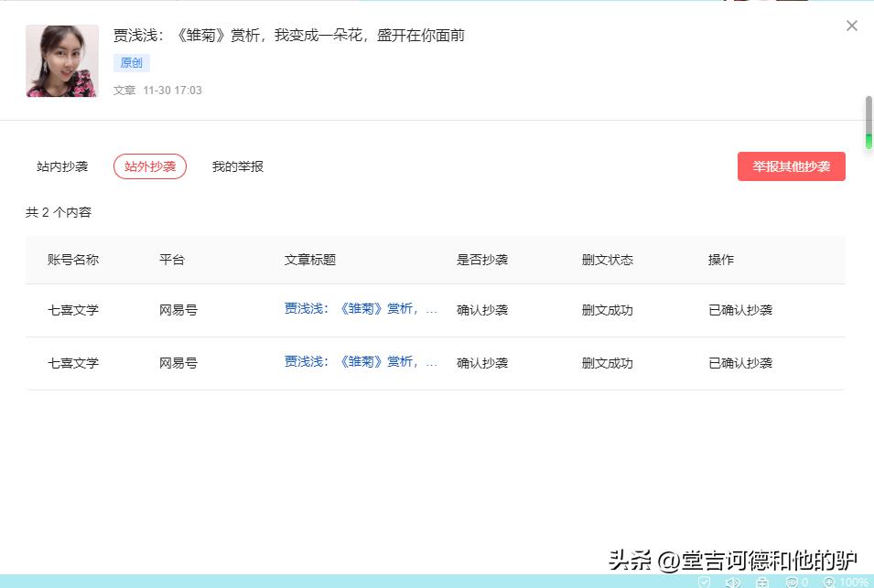The height and width of the screenshot is (588, 874).
Task: Click the 100% zoom level control
Action: coord(849,582)
